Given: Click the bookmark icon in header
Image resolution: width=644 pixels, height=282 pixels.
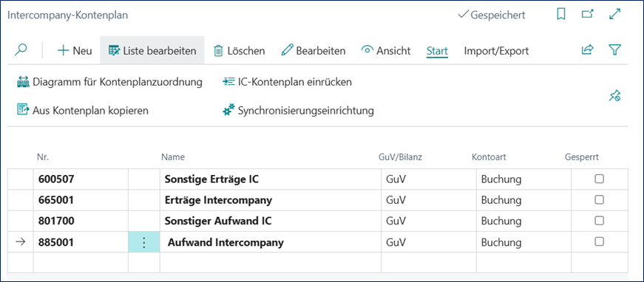Looking at the screenshot, I should (560, 15).
